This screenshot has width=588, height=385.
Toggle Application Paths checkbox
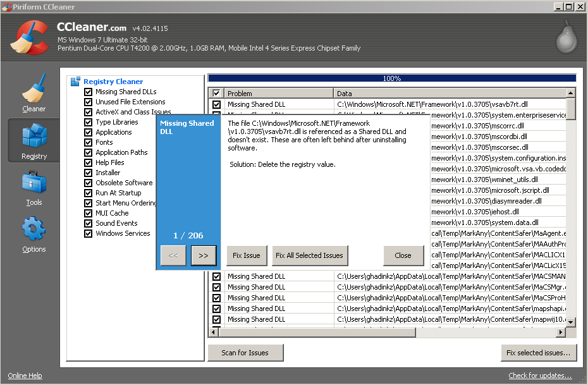[88, 152]
